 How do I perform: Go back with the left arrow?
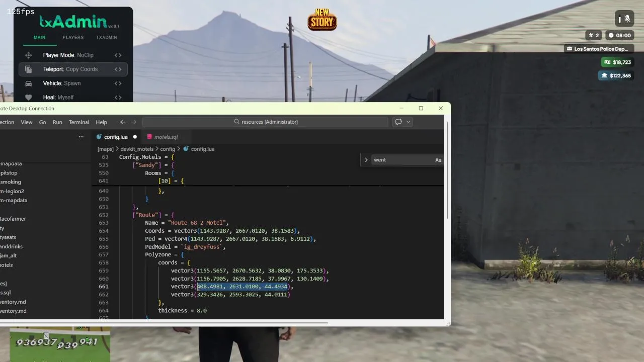tap(123, 122)
